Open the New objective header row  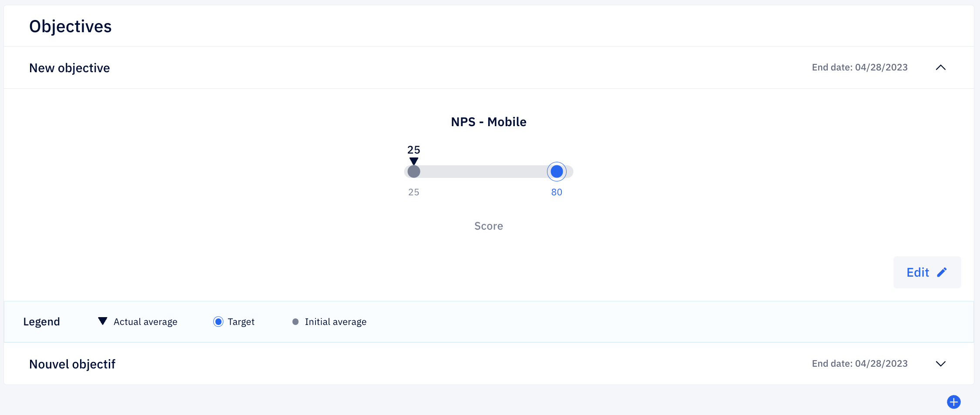pyautogui.click(x=489, y=67)
